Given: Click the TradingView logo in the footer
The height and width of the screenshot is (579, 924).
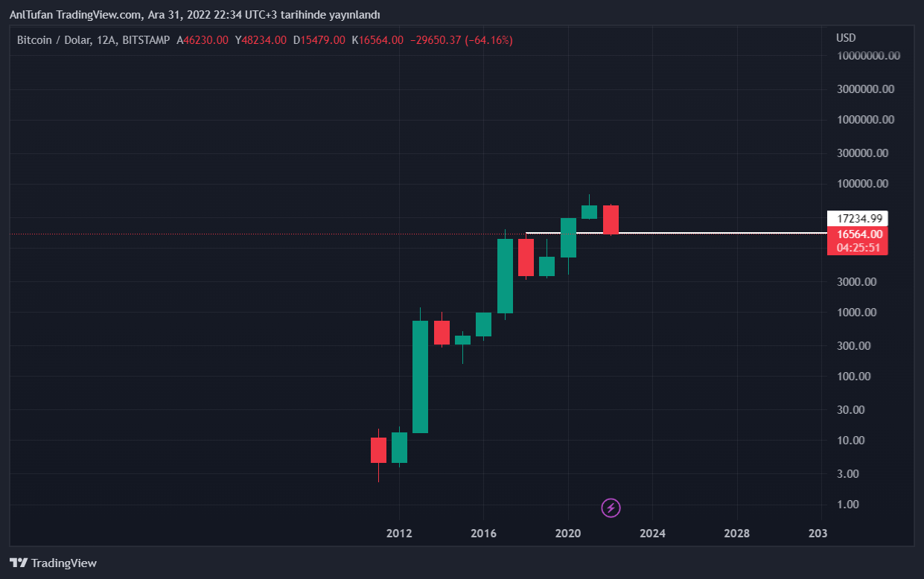Looking at the screenshot, I should pos(53,563).
